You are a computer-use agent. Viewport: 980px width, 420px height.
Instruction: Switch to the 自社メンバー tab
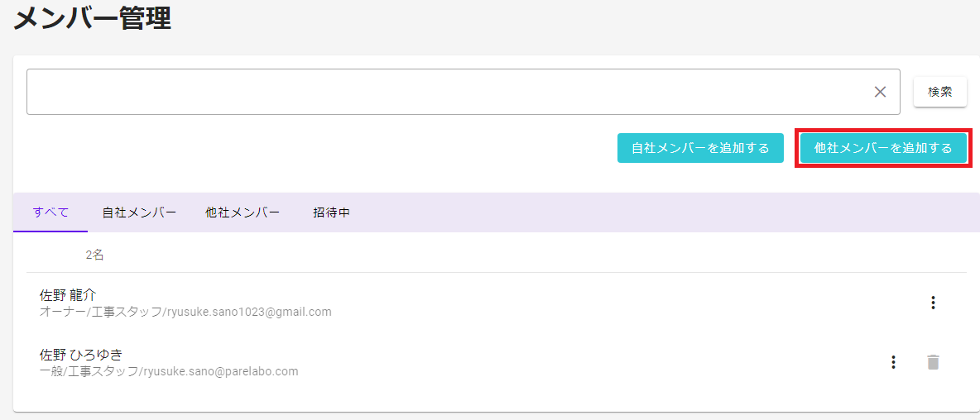(139, 212)
